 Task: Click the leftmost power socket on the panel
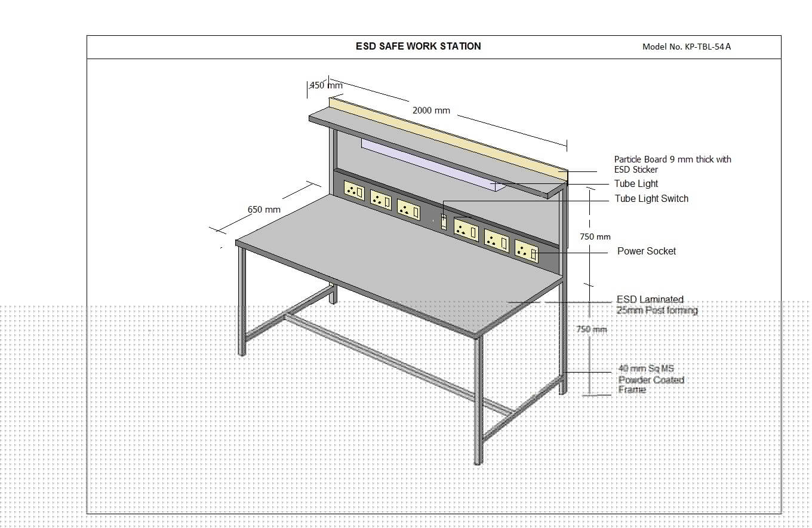[355, 190]
